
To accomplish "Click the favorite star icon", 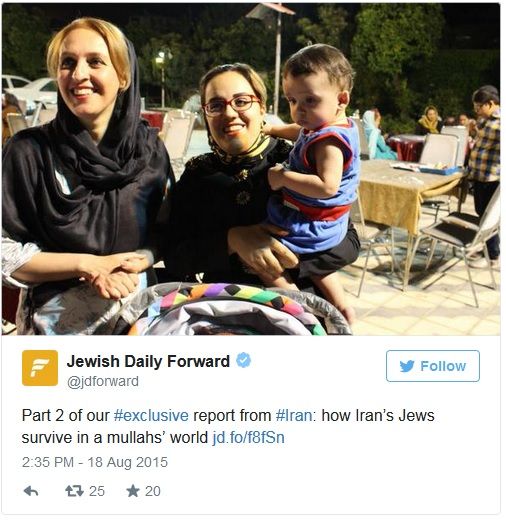I will [x=133, y=490].
